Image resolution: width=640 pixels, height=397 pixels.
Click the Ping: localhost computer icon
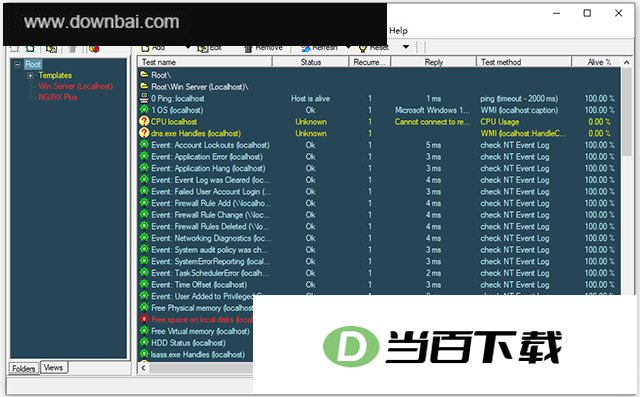point(144,98)
